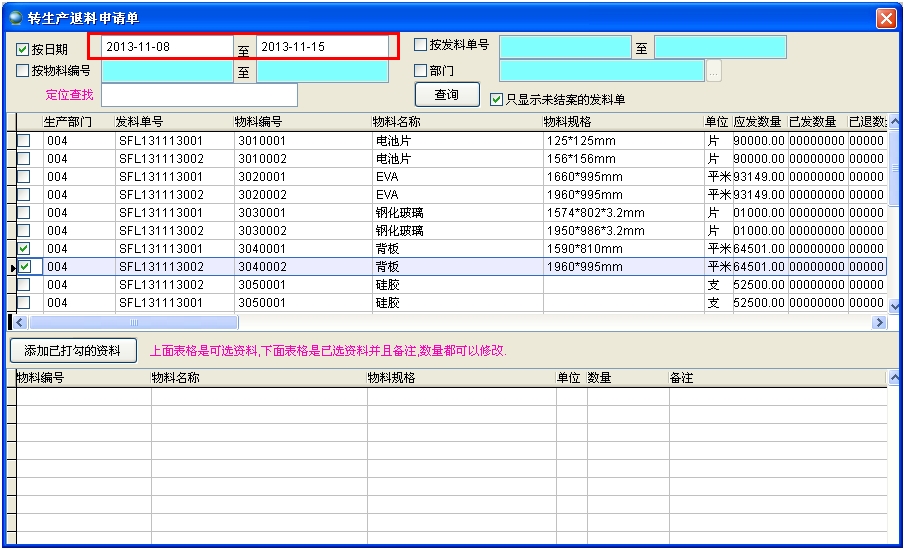Click the start date field showing 2013-11-08
The height and width of the screenshot is (550, 905).
(x=167, y=47)
